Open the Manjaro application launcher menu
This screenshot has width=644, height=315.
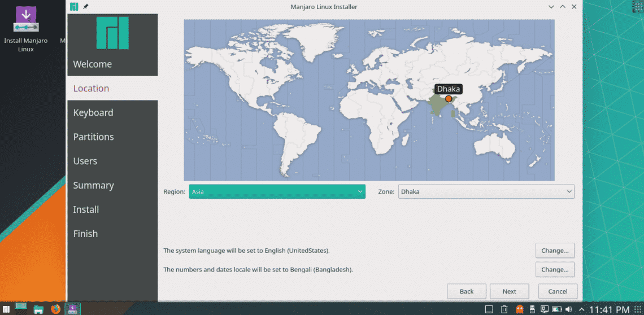pyautogui.click(x=7, y=309)
